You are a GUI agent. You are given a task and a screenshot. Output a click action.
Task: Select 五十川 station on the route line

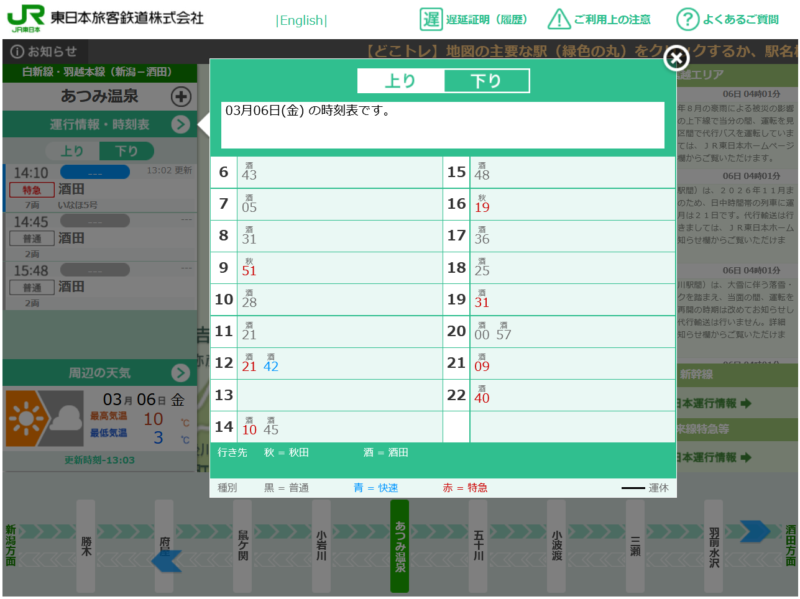[x=478, y=533]
